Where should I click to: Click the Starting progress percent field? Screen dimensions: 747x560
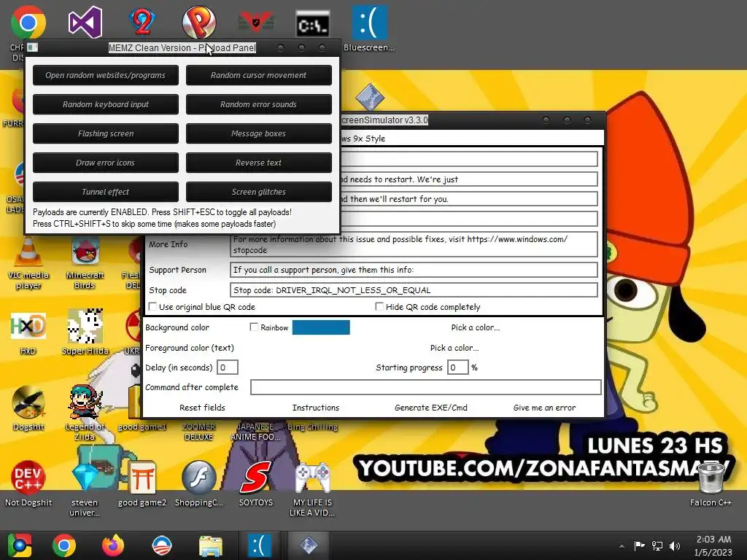[x=457, y=367]
